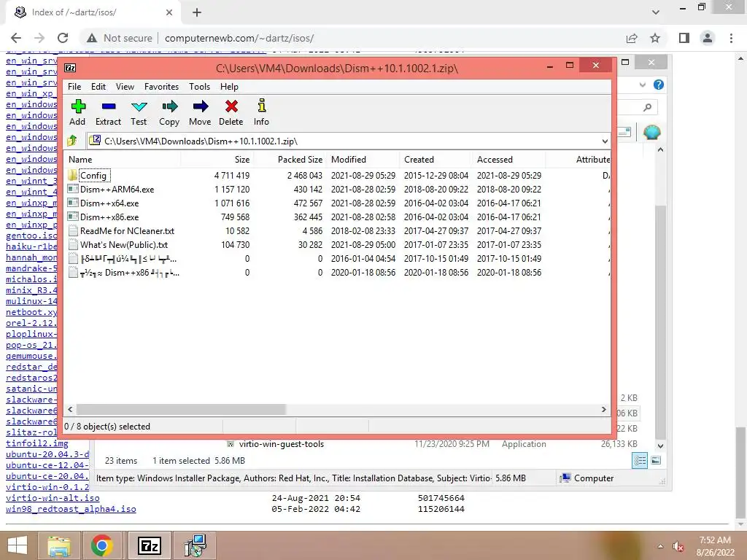Click the Copy toolbar icon

coord(169,106)
